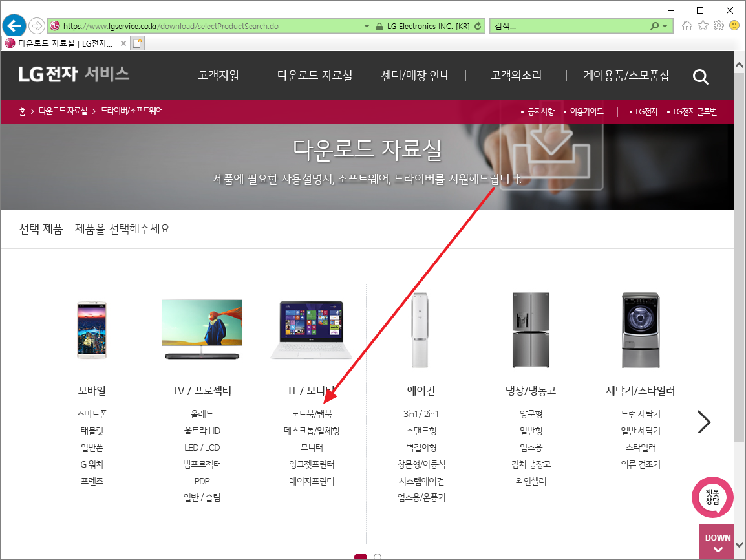Click the scrollbar down arrow

point(740,544)
